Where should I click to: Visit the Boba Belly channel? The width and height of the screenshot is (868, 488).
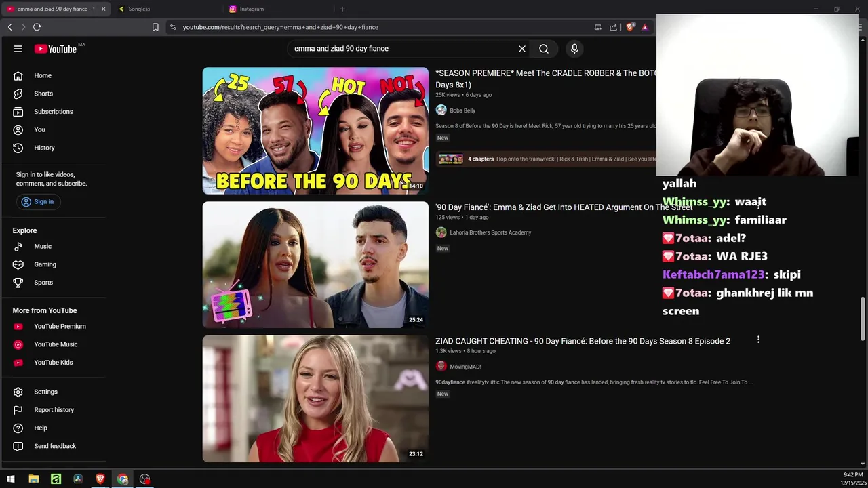(x=462, y=110)
